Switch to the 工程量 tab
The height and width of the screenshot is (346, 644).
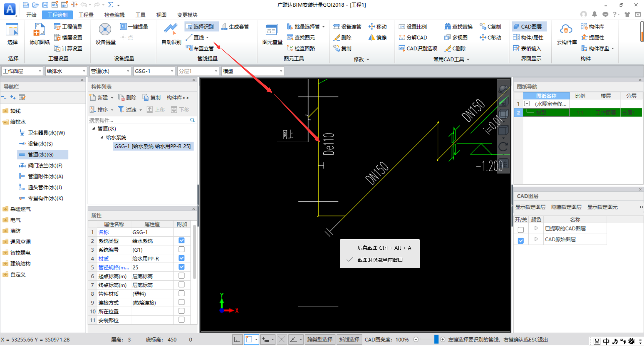click(x=86, y=15)
